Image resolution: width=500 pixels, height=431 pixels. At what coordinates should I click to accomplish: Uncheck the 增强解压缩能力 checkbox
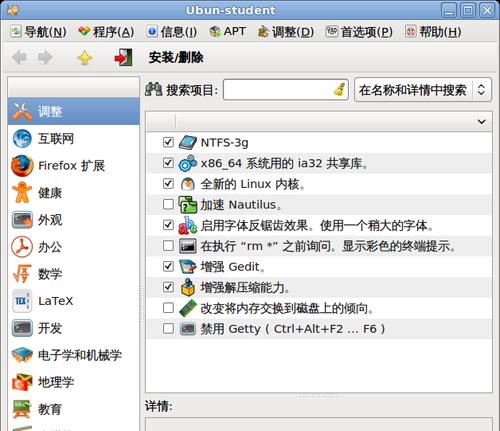coord(168,287)
